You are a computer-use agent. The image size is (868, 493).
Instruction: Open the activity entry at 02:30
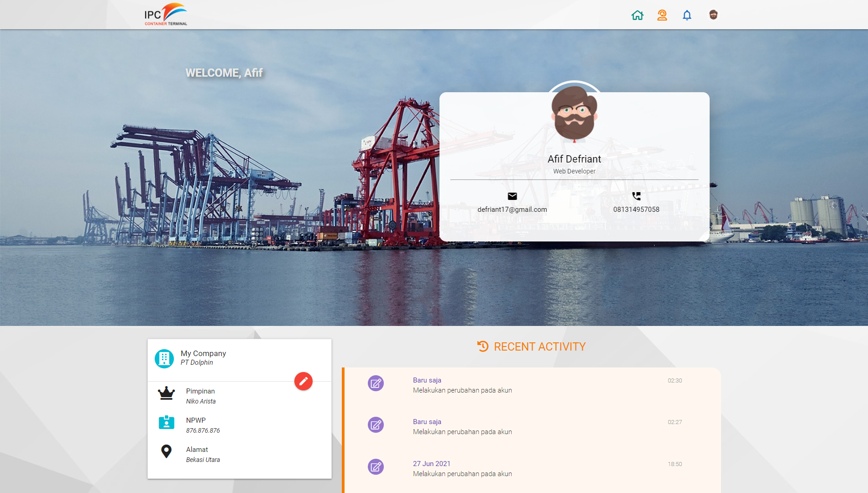(462, 385)
